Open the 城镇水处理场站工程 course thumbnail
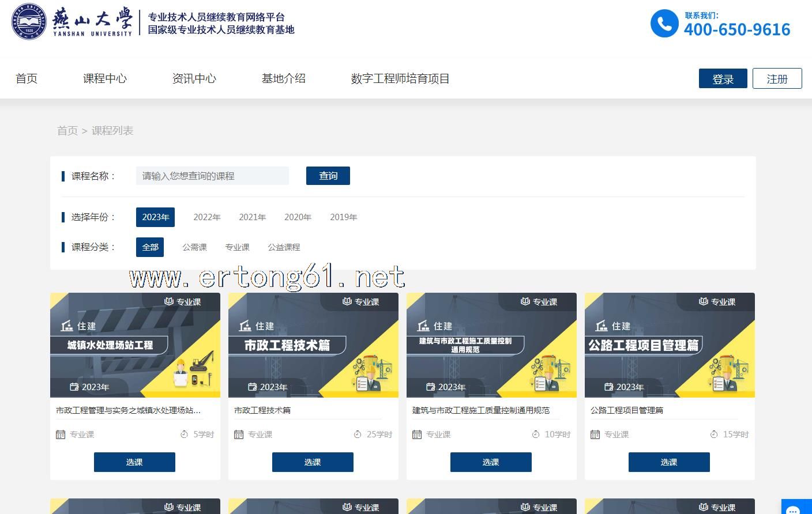The height and width of the screenshot is (514, 812). tap(135, 345)
